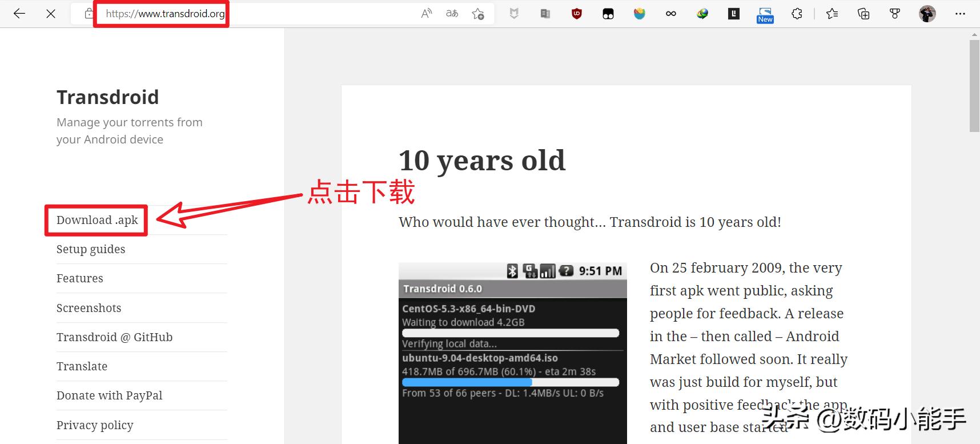Open the extension marked New

click(765, 15)
